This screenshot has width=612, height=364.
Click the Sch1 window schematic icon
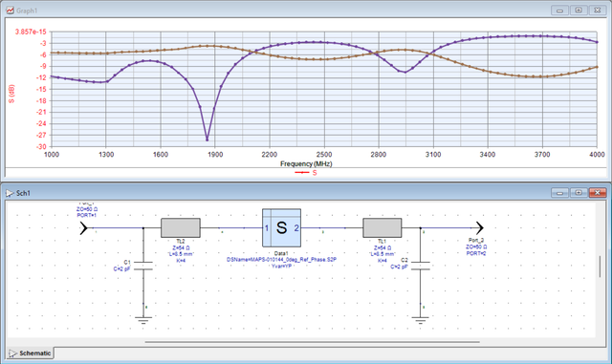click(10, 193)
